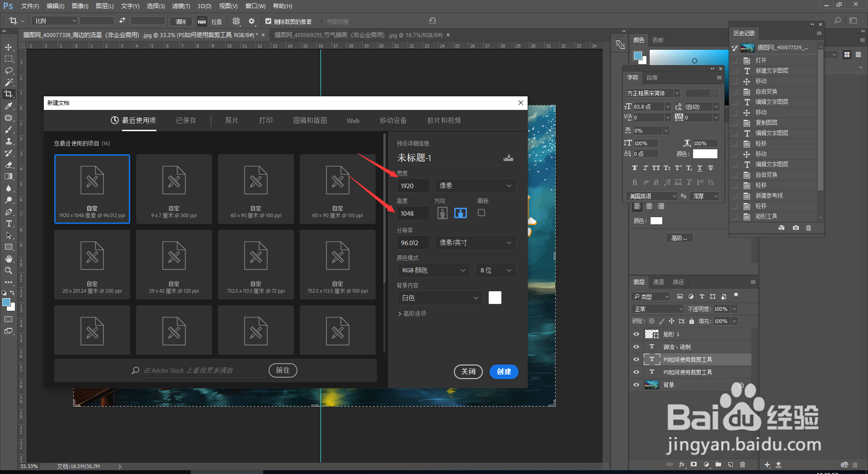This screenshot has height=474, width=868.
Task: Open the 白色 background contents dropdown
Action: point(440,298)
